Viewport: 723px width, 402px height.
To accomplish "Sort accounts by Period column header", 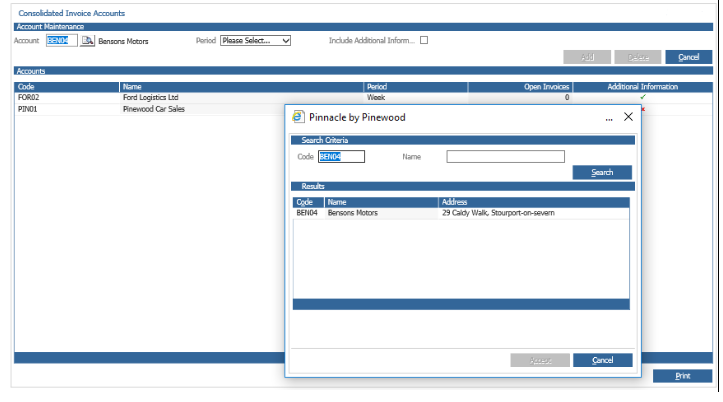I will click(416, 87).
